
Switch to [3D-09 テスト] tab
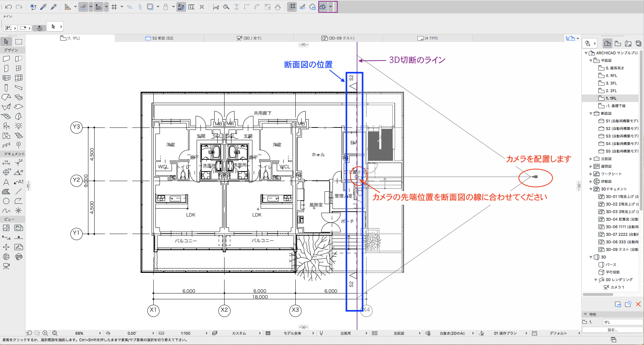point(338,38)
